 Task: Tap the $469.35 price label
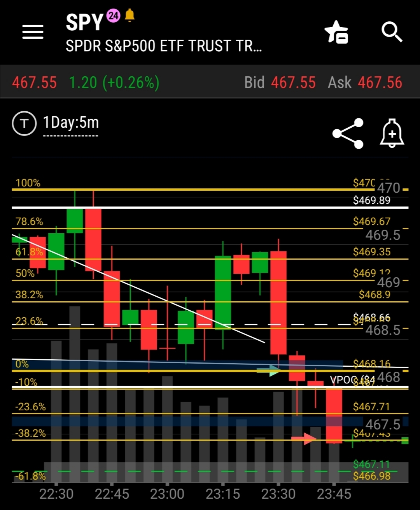pos(371,252)
